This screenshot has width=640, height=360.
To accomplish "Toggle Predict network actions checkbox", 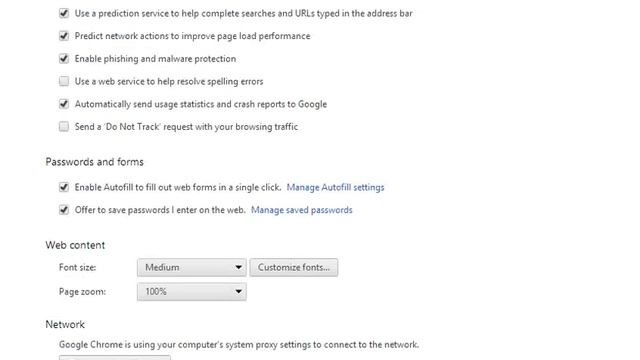I will [x=64, y=36].
